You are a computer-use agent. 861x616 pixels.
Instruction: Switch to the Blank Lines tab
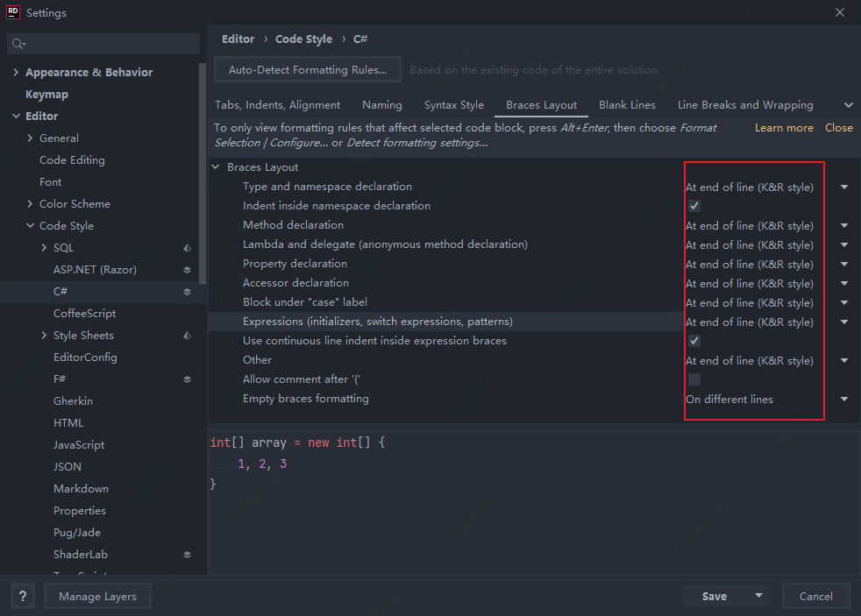click(x=627, y=105)
